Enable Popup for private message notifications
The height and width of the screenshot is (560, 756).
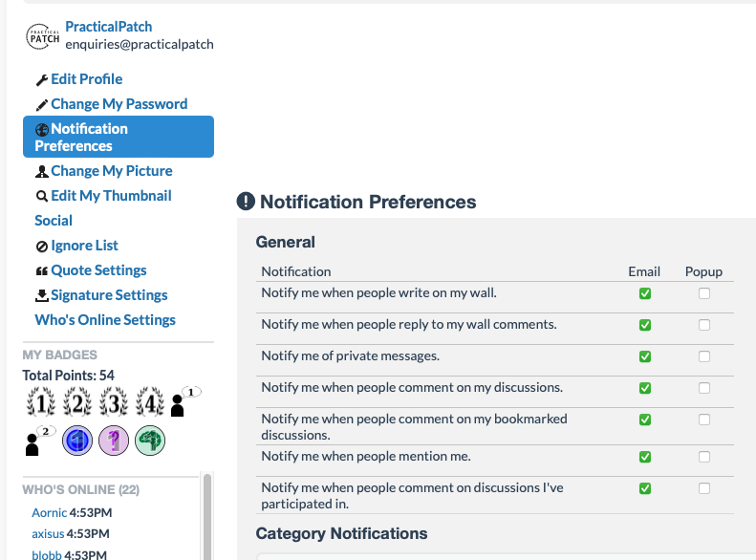(x=704, y=356)
